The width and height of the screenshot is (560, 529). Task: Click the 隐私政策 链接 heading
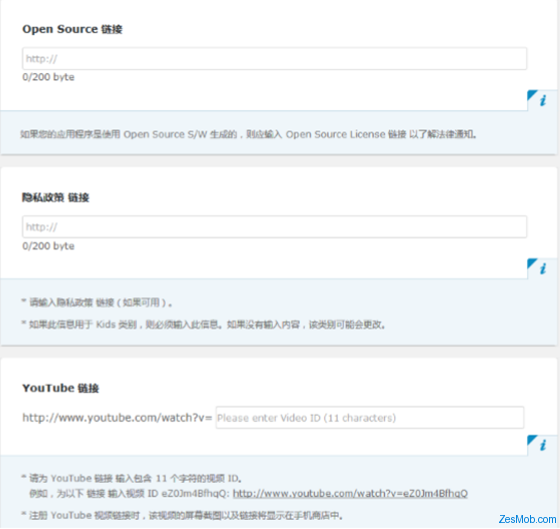tap(55, 197)
